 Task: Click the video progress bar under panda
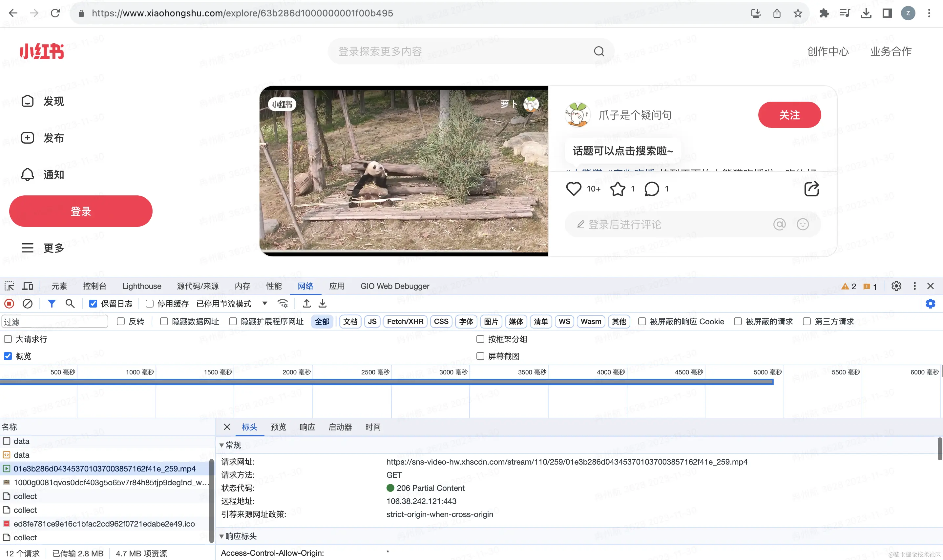404,251
